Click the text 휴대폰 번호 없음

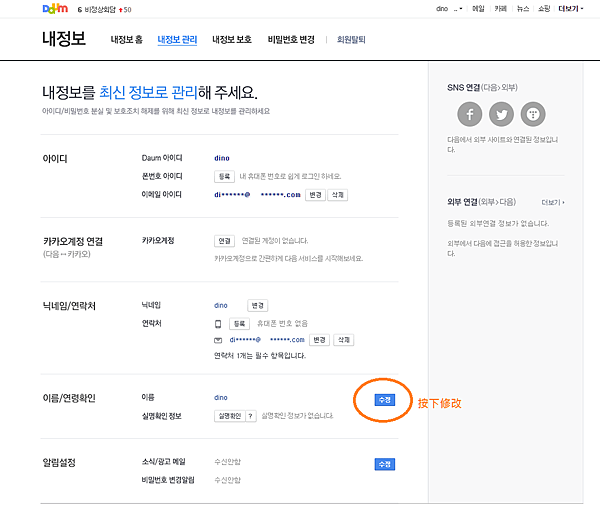point(282,324)
